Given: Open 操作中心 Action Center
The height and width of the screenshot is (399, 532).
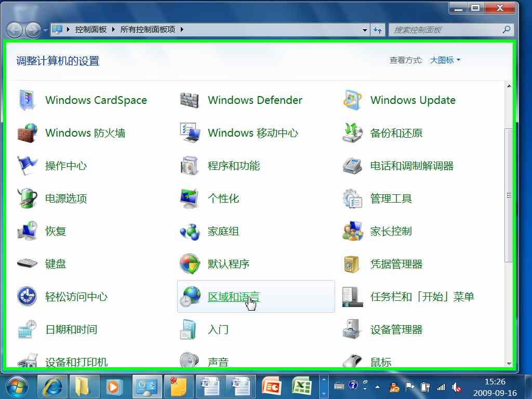Looking at the screenshot, I should (x=52, y=166).
